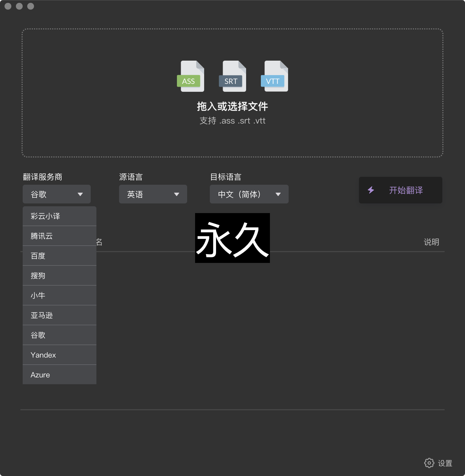Select Azure from provider list
This screenshot has height=476, width=465.
60,375
